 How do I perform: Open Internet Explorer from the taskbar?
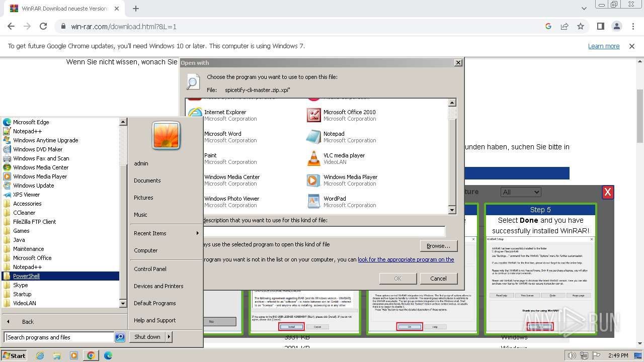tap(40, 355)
